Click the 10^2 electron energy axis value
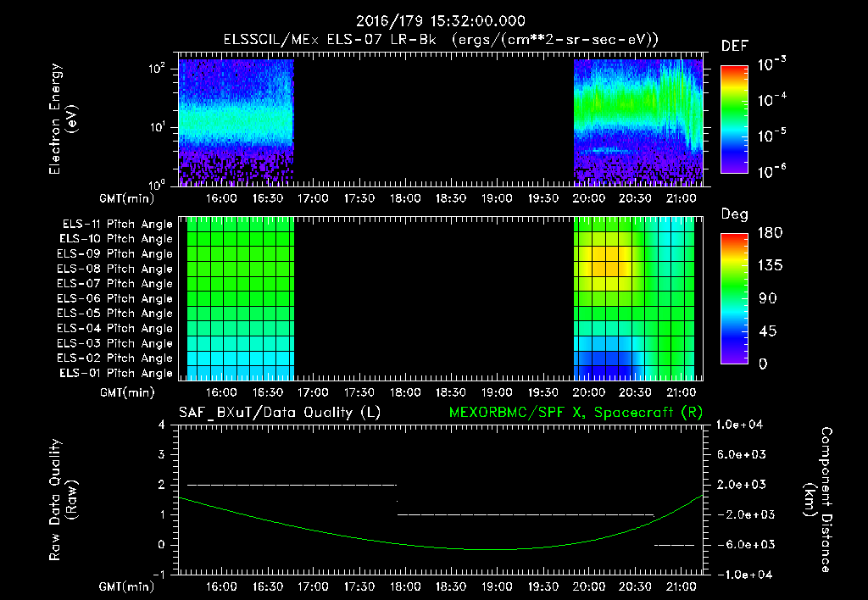Image resolution: width=868 pixels, height=600 pixels. pos(157,69)
